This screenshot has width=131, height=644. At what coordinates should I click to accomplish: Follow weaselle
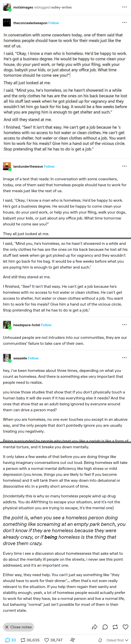33,358
